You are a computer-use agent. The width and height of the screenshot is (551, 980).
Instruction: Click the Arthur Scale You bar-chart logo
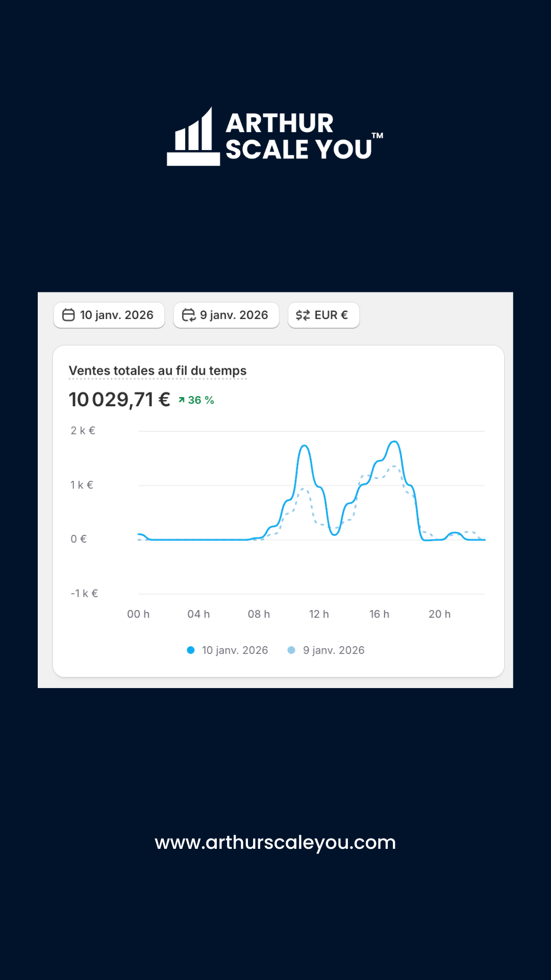[x=193, y=136]
